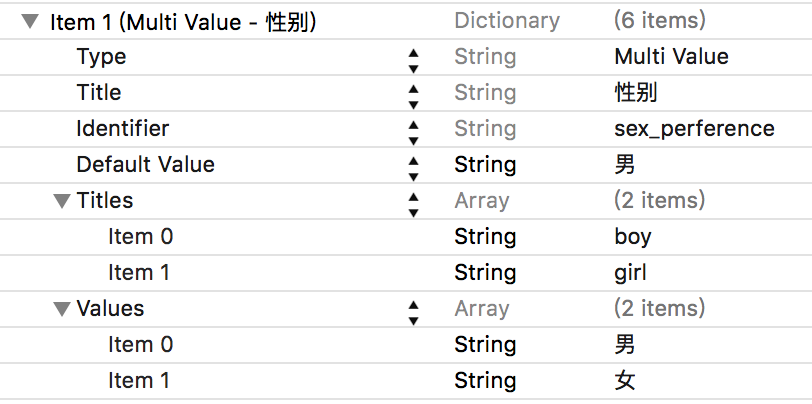Screen dimensions: 812x404
Task: Collapse the Values array triangle
Action: click(x=62, y=309)
